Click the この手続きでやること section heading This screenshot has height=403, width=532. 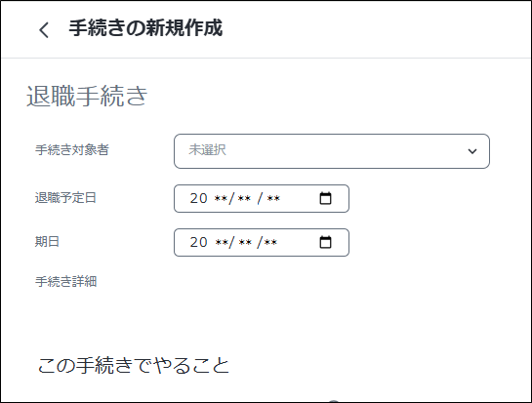(134, 365)
